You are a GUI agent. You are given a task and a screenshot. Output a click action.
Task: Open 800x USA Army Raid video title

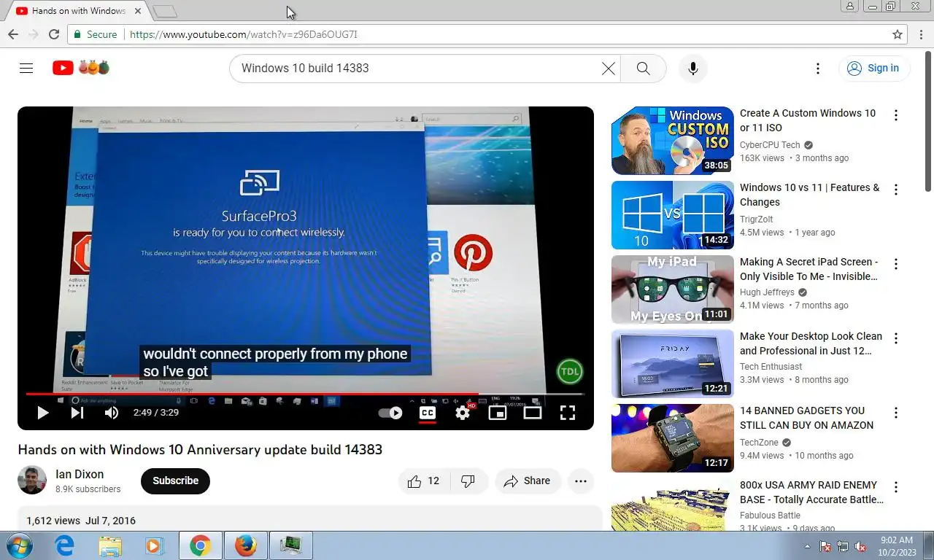[x=811, y=492]
